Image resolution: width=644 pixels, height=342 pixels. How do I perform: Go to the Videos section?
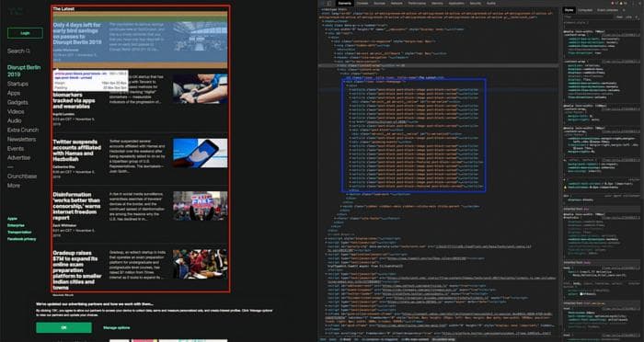(16, 111)
